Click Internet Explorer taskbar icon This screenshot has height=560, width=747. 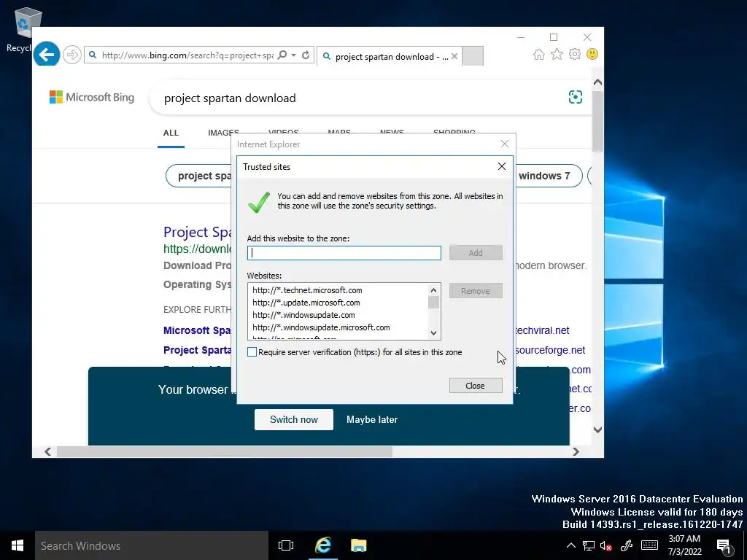pos(322,545)
